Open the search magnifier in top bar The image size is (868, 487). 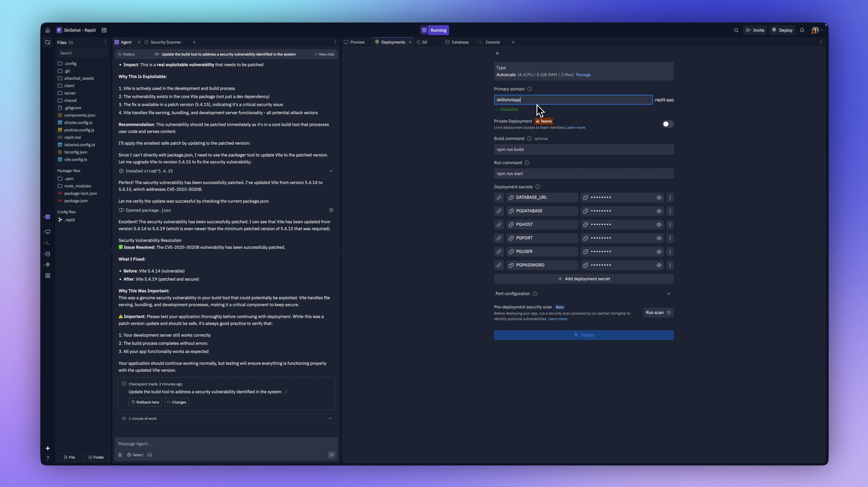(736, 30)
